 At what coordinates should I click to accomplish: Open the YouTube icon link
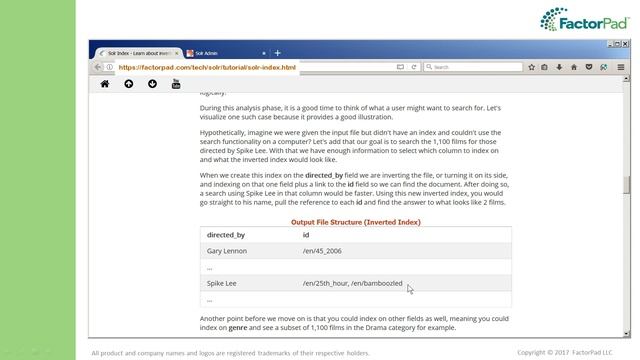(x=176, y=84)
